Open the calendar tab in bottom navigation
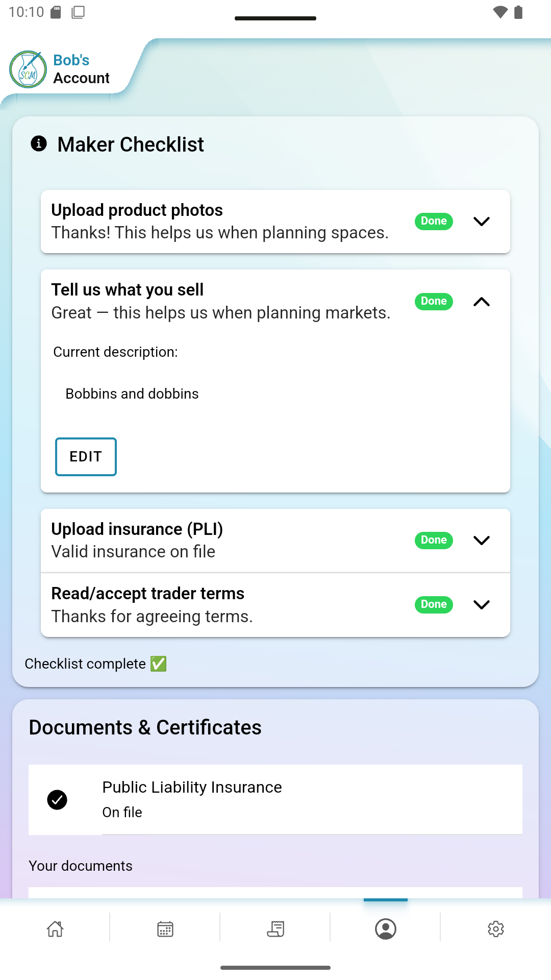The height and width of the screenshot is (980, 551). click(x=165, y=929)
